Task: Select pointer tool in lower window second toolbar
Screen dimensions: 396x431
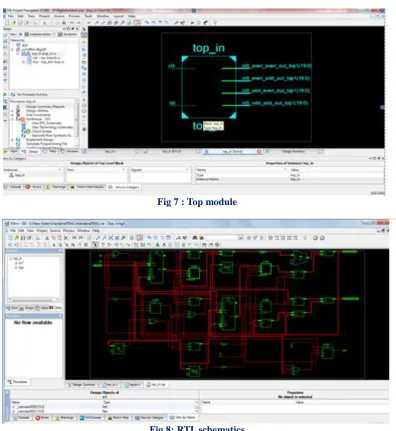Action: point(95,245)
